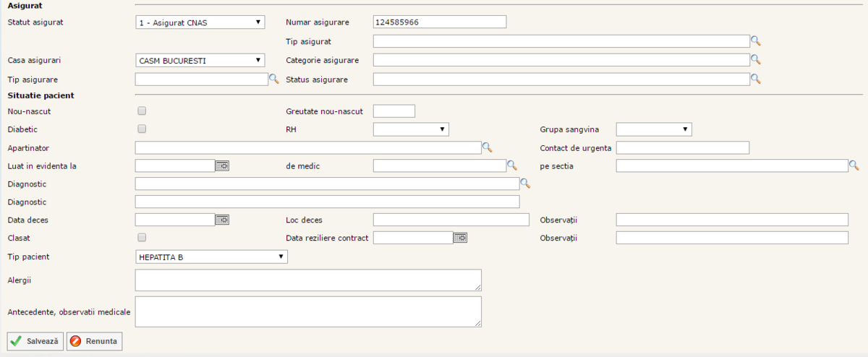Open calendar for Data deces

coord(222,220)
